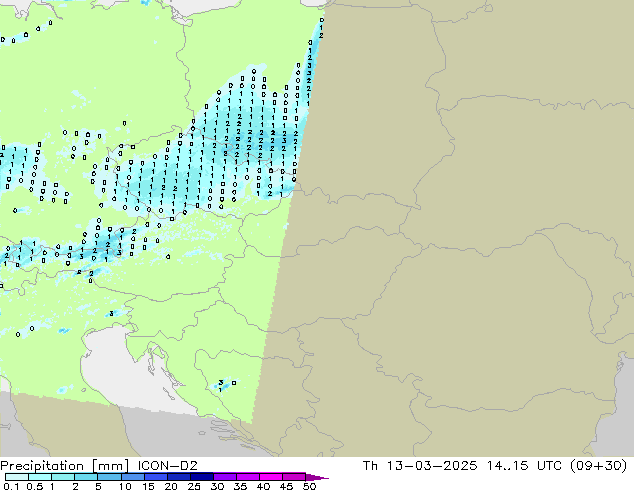Select the 5–10 mm legend color swatch
The height and width of the screenshot is (490, 634).
click(x=109, y=477)
